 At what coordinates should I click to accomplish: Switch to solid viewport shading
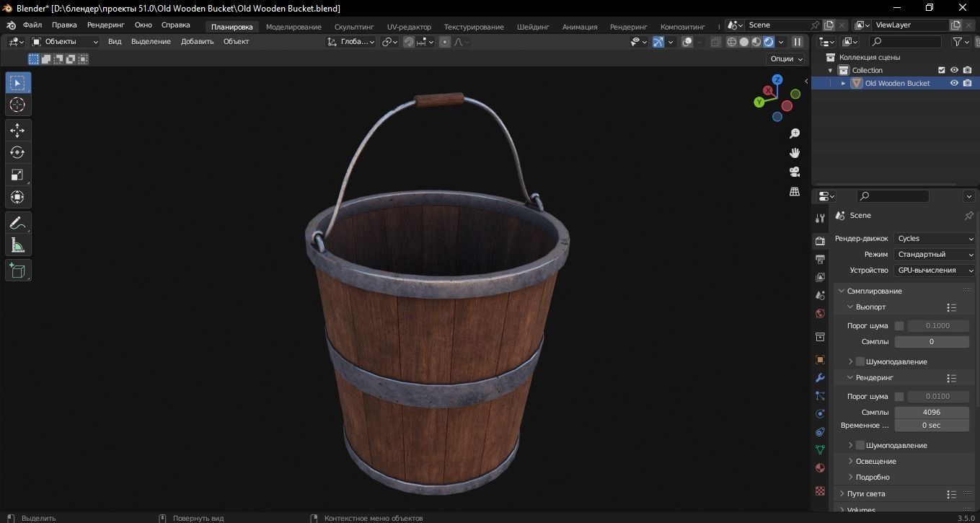[x=744, y=42]
